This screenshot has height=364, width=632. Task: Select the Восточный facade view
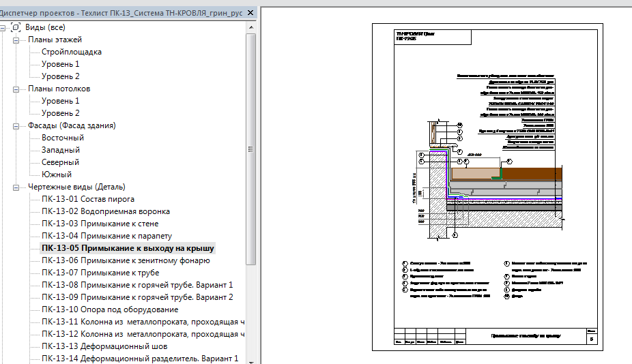coord(63,138)
